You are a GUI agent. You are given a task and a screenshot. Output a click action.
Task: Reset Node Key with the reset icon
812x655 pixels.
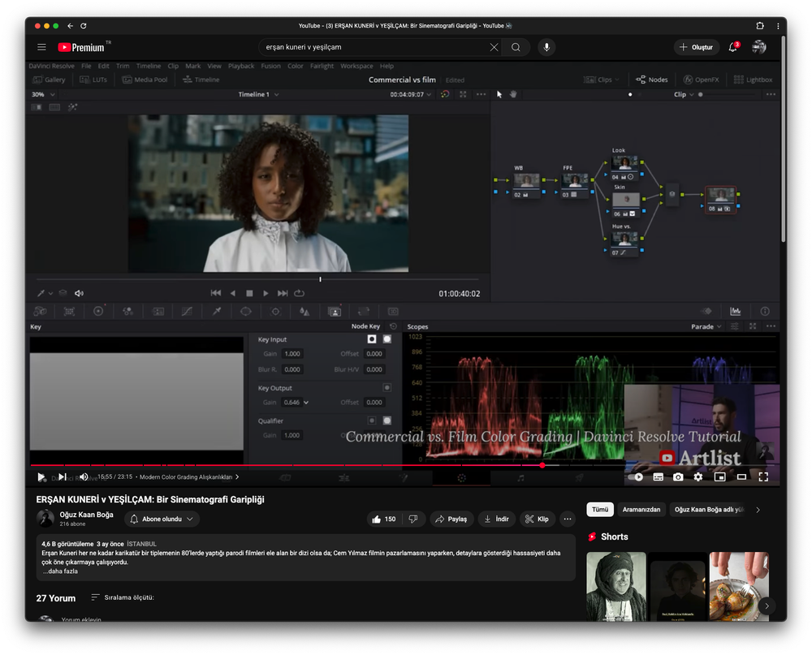[x=393, y=326]
